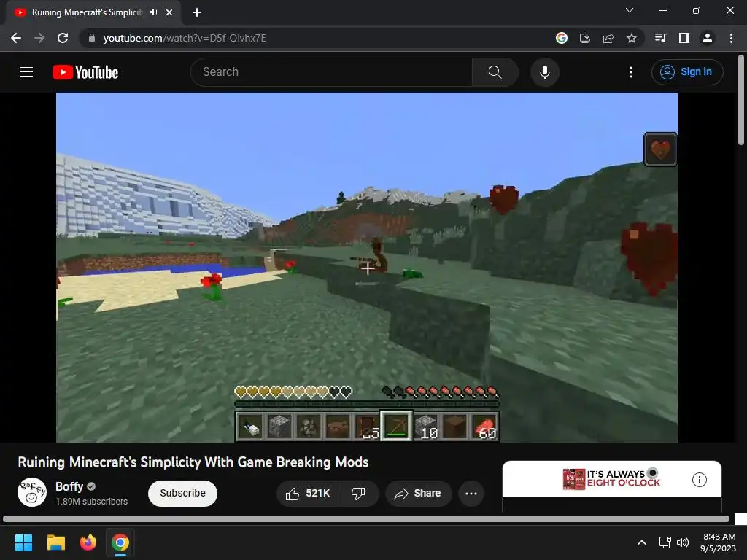The image size is (747, 560).
Task: Click Chrome icon in taskbar
Action: 120,542
